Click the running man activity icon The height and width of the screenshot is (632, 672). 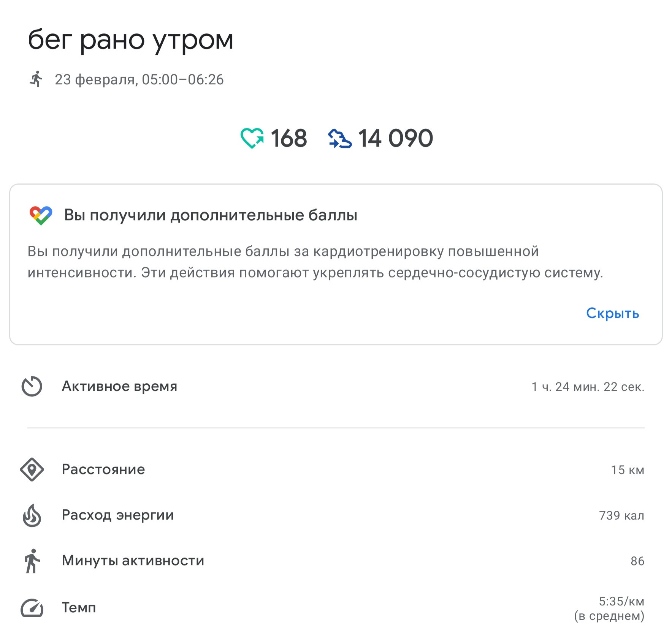click(36, 79)
